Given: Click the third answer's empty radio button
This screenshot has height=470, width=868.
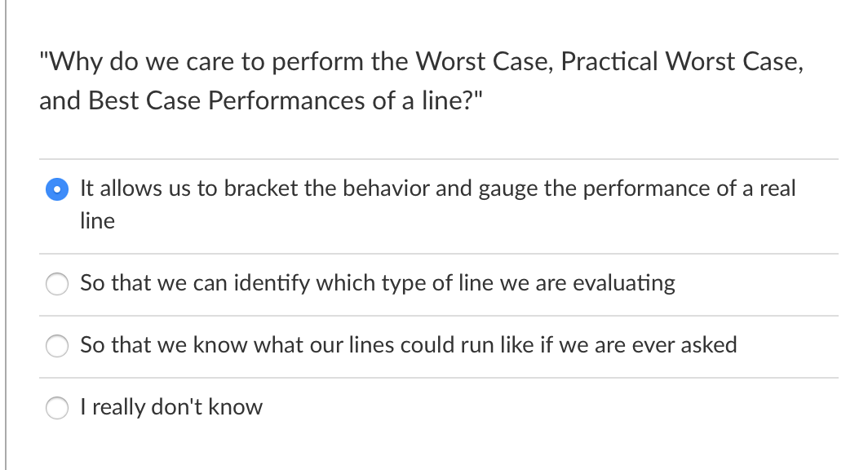Looking at the screenshot, I should tap(57, 345).
